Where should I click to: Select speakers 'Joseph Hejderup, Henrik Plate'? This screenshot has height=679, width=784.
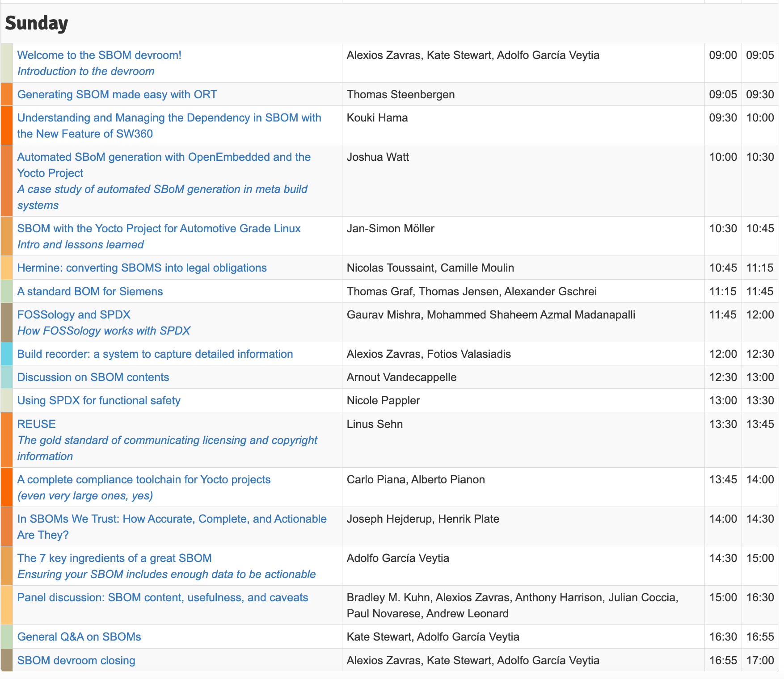click(x=423, y=519)
